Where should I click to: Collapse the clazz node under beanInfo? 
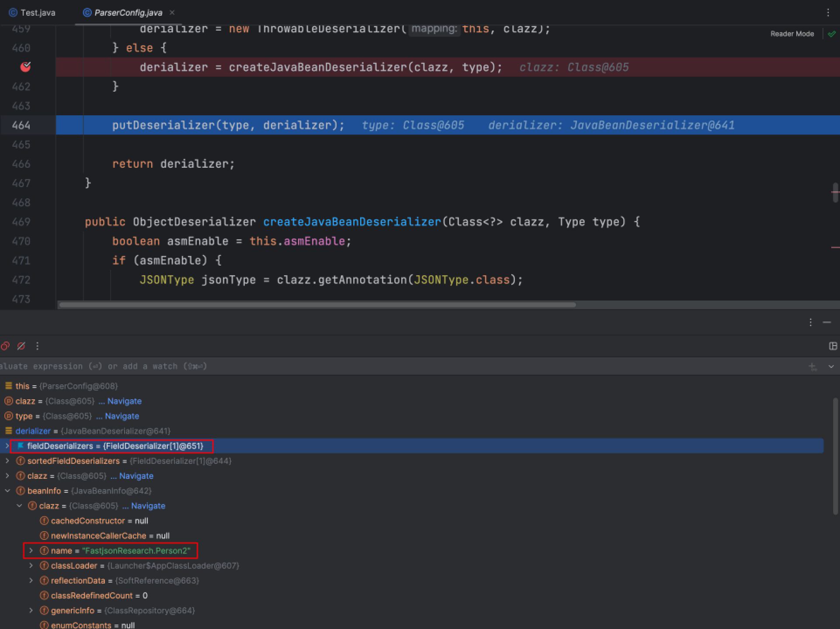coord(19,506)
